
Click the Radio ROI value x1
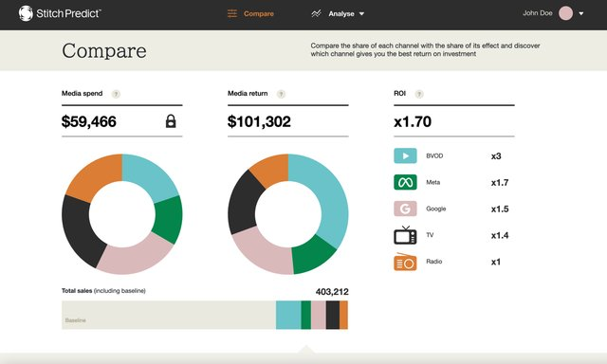click(x=495, y=262)
